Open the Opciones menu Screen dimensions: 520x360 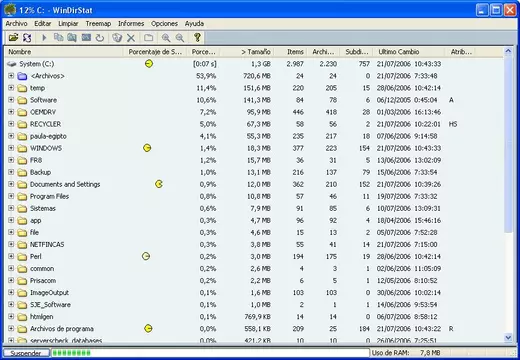164,24
